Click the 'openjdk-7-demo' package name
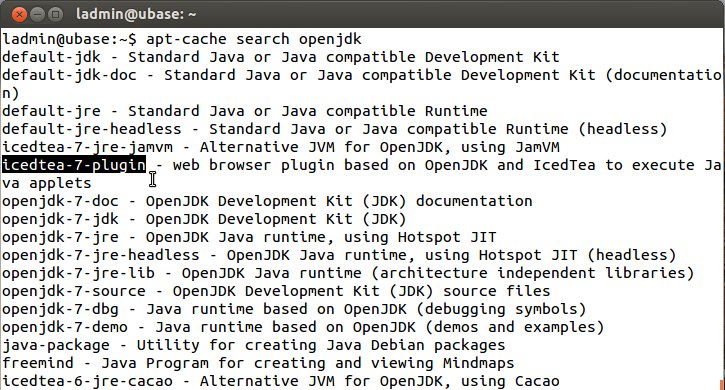 point(65,328)
